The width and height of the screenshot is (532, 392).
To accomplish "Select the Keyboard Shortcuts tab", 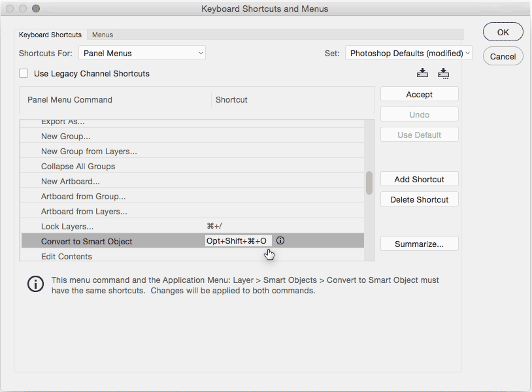I will pyautogui.click(x=50, y=35).
